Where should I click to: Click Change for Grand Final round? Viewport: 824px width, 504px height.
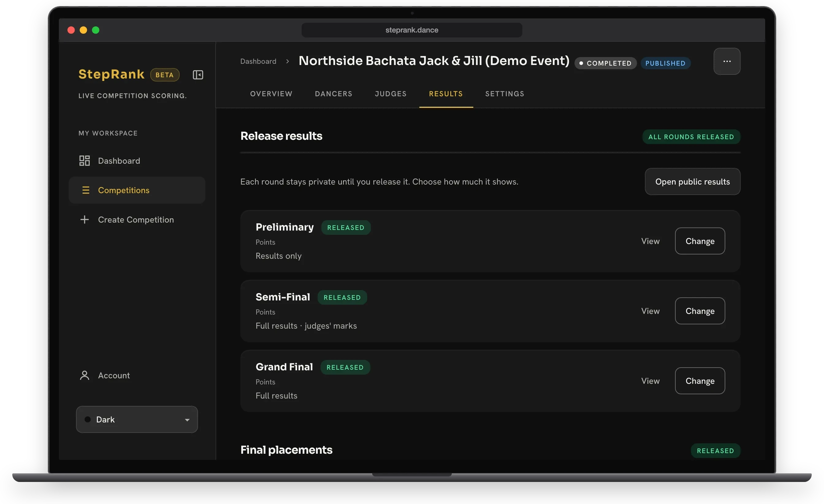pyautogui.click(x=700, y=381)
